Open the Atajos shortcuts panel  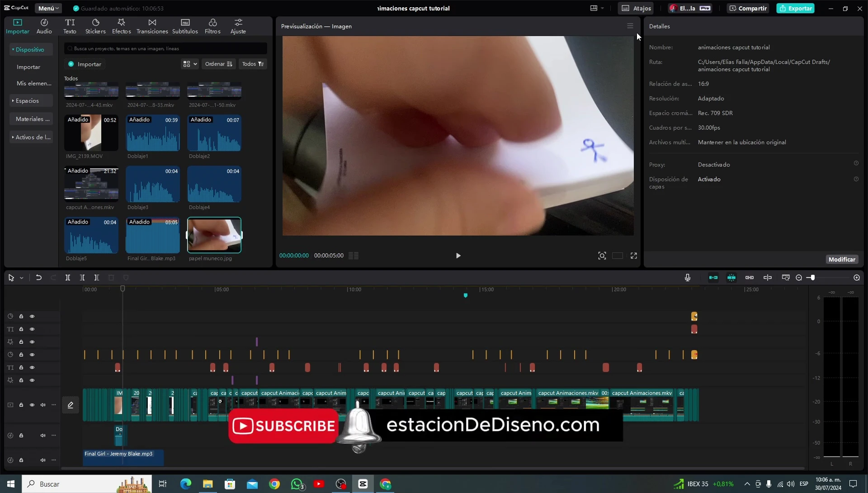point(636,8)
